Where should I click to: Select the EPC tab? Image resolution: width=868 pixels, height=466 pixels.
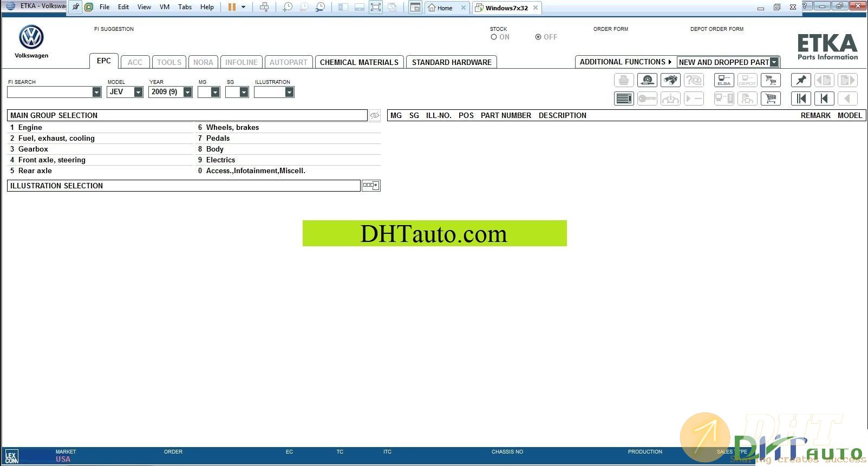click(104, 61)
